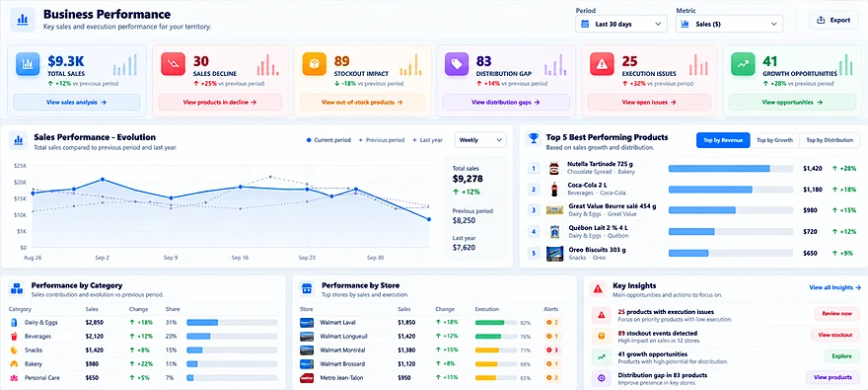Click the Key Insights red alert icon

click(598, 288)
